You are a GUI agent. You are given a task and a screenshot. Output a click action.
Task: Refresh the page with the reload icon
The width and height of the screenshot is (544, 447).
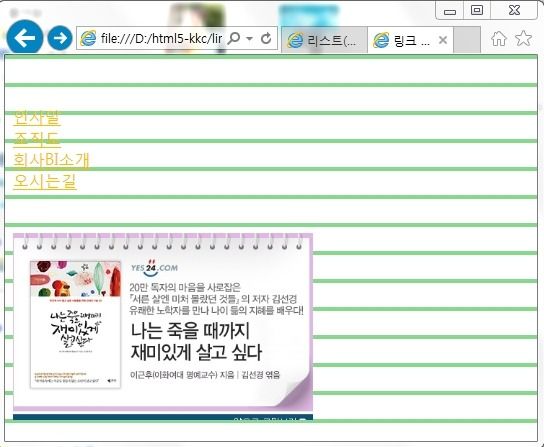click(x=266, y=38)
